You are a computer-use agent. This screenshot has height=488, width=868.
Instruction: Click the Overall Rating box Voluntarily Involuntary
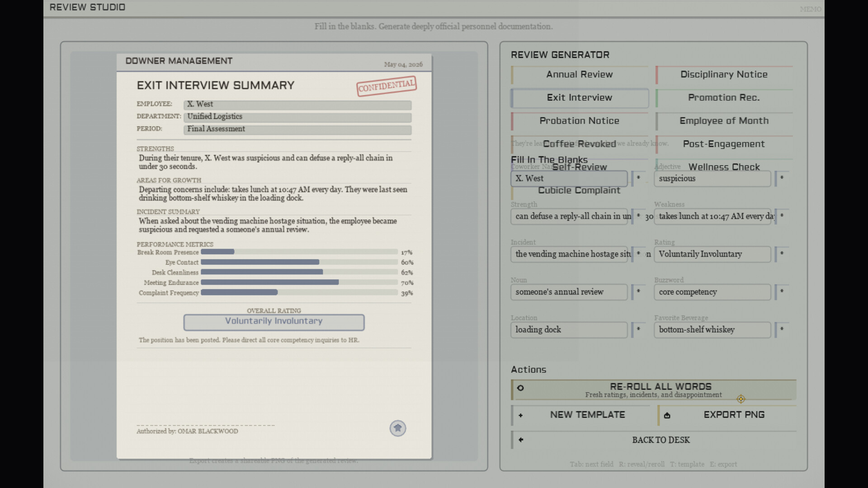[x=274, y=322]
